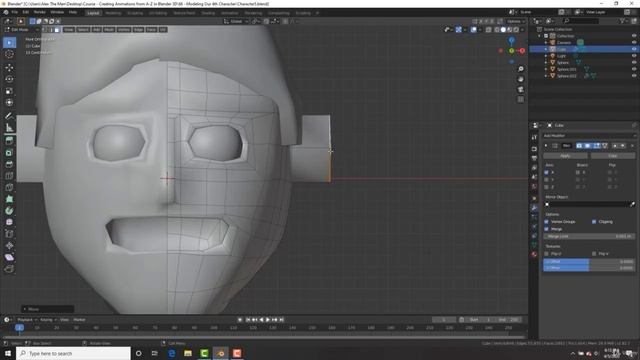Screen dimensions: 640x360
Task: Select the Select Box tool in left toolbar
Action: [x=9, y=42]
